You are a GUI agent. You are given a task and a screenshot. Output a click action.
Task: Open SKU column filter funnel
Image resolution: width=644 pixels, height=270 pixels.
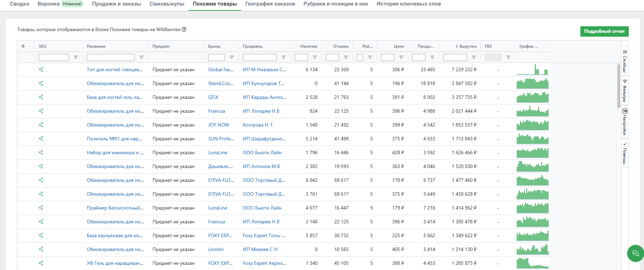tap(76, 57)
